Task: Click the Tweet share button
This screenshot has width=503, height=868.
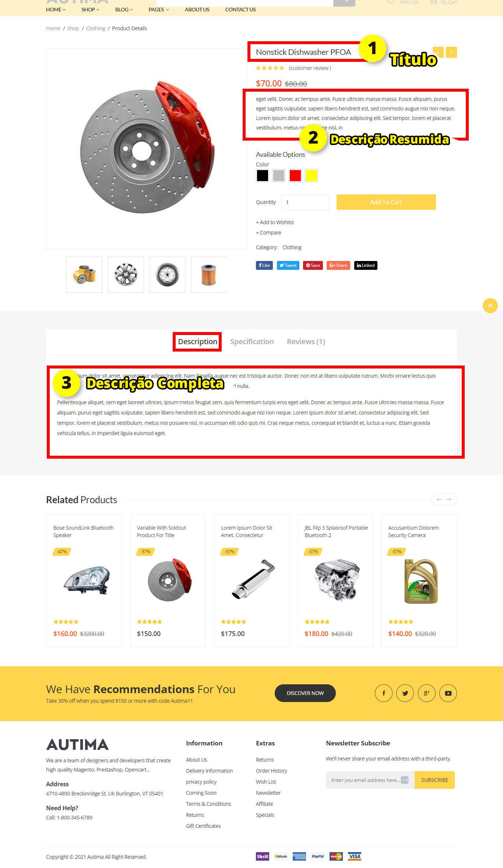Action: tap(288, 265)
